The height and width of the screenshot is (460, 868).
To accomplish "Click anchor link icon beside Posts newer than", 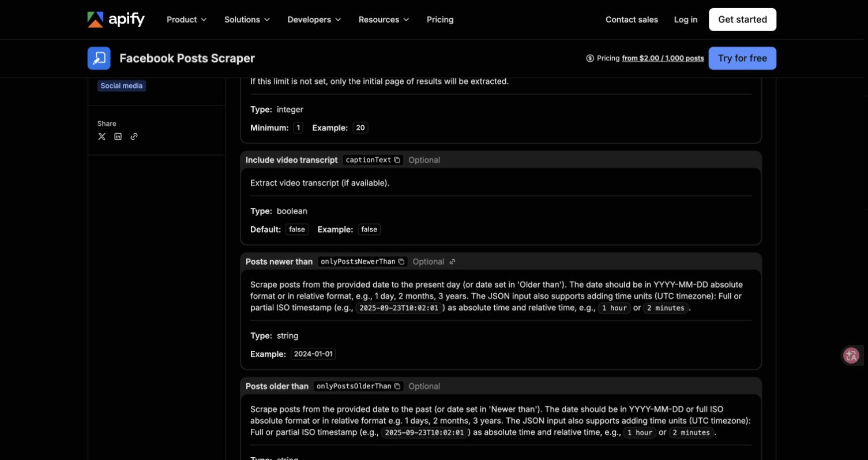I will [x=452, y=261].
